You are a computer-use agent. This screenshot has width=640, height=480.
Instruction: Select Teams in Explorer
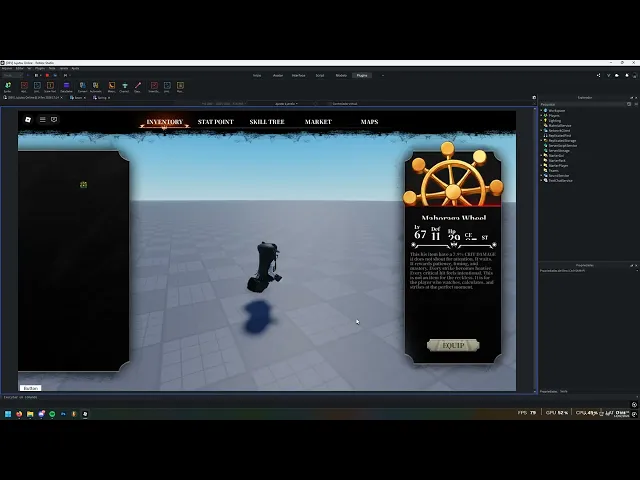coord(553,171)
